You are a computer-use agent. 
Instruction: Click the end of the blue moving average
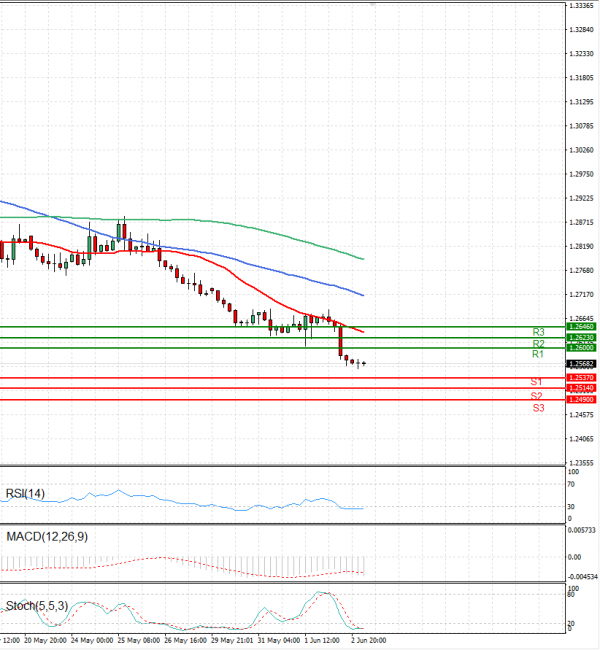tap(363, 295)
